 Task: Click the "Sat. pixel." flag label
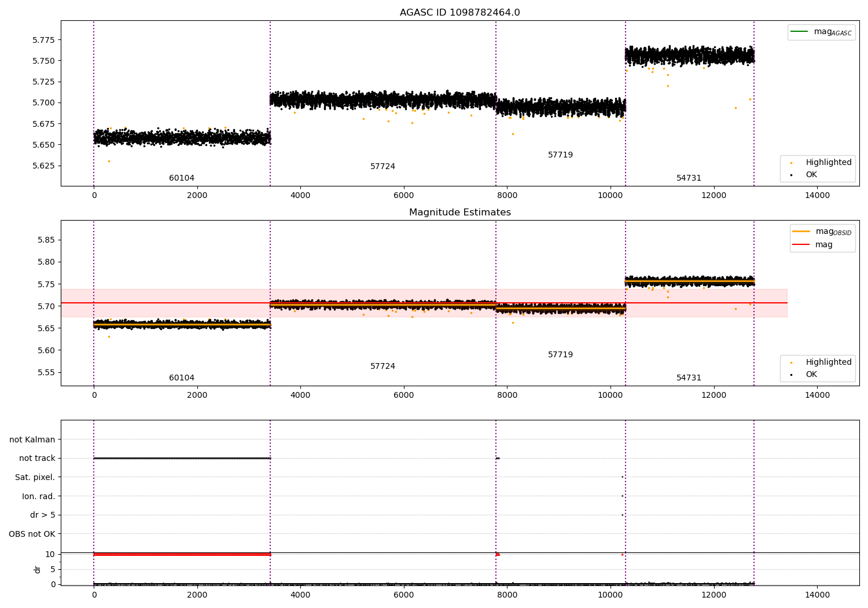[35, 477]
